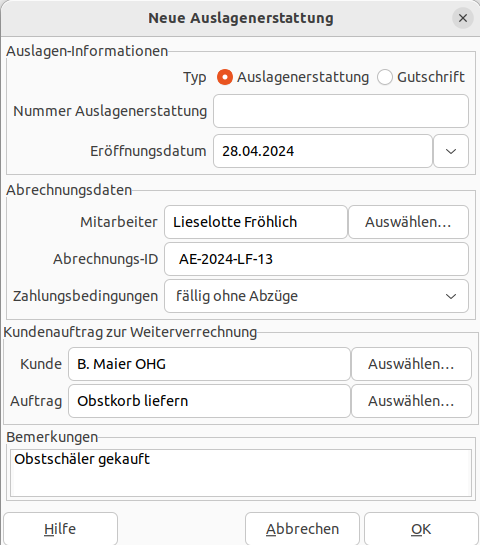Choose Auswählen... next to Auftrag
The image size is (480, 545).
pos(412,401)
